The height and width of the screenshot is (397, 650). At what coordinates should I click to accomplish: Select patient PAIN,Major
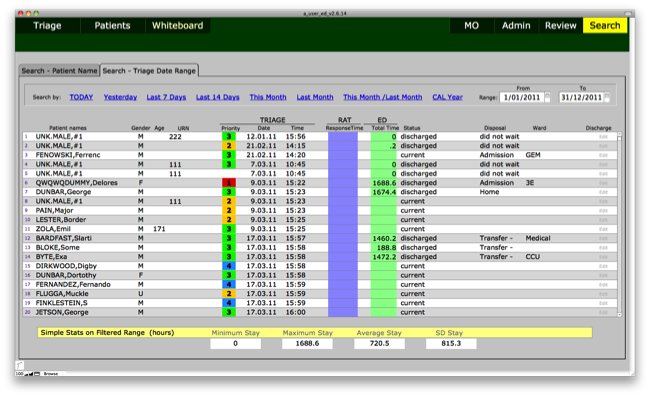coord(54,211)
